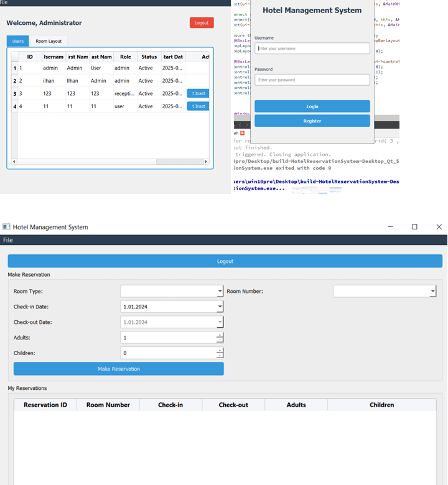Screen dimensions: 448x485
Task: Select the 'user' role cell in row 4
Action: click(x=126, y=106)
